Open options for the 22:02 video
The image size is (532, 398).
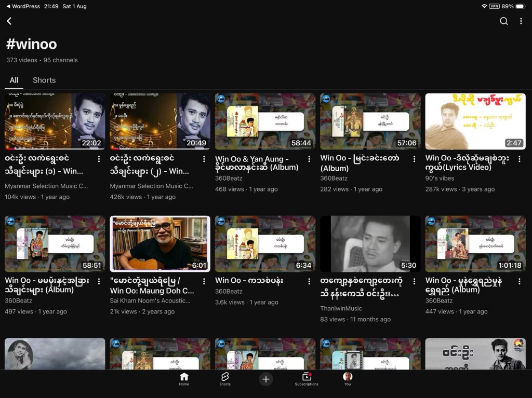click(x=99, y=159)
